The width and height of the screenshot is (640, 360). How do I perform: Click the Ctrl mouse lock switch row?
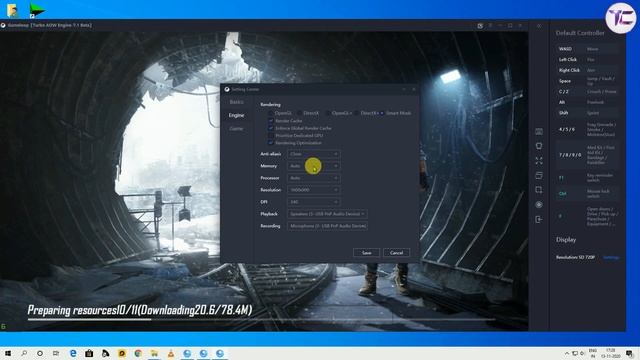[x=587, y=193]
